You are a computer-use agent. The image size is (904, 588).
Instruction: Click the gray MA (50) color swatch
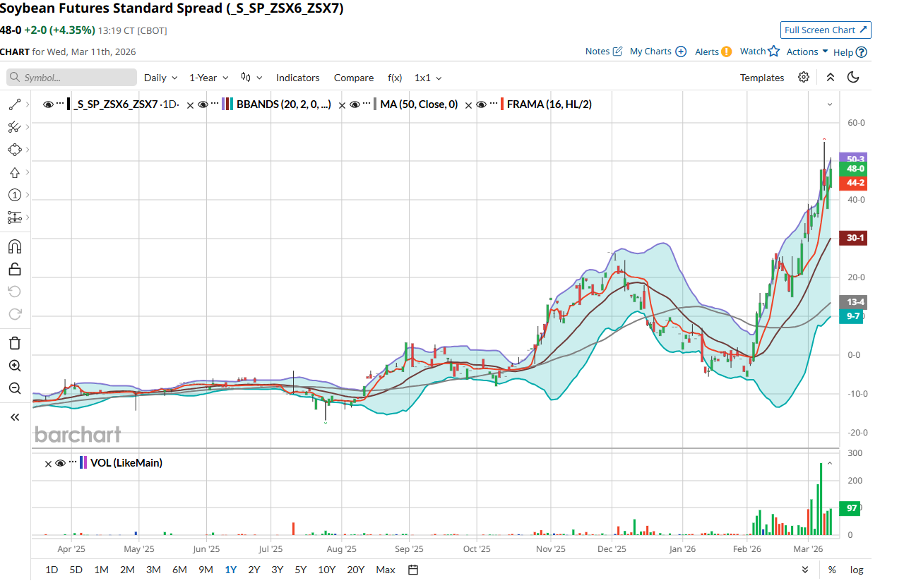[x=375, y=104]
